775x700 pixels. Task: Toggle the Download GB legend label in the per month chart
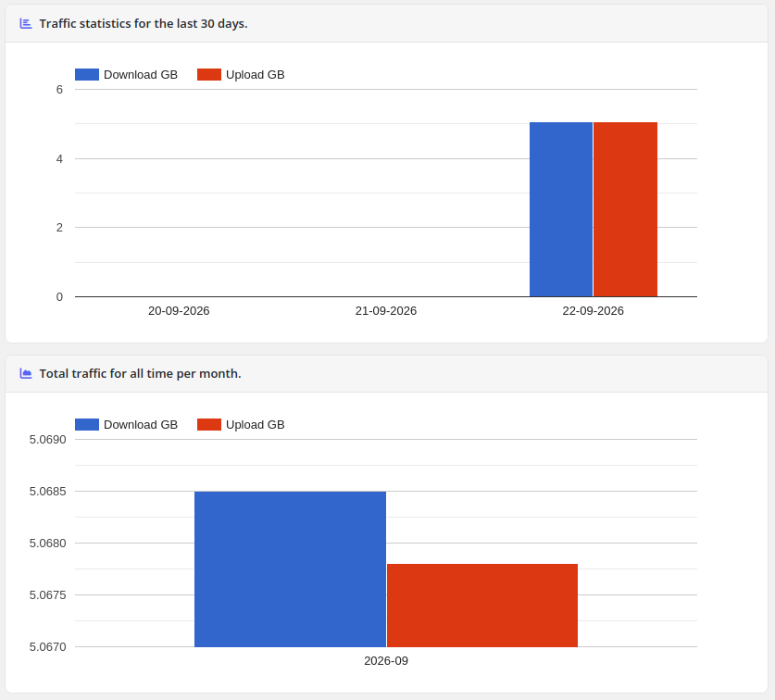141,425
